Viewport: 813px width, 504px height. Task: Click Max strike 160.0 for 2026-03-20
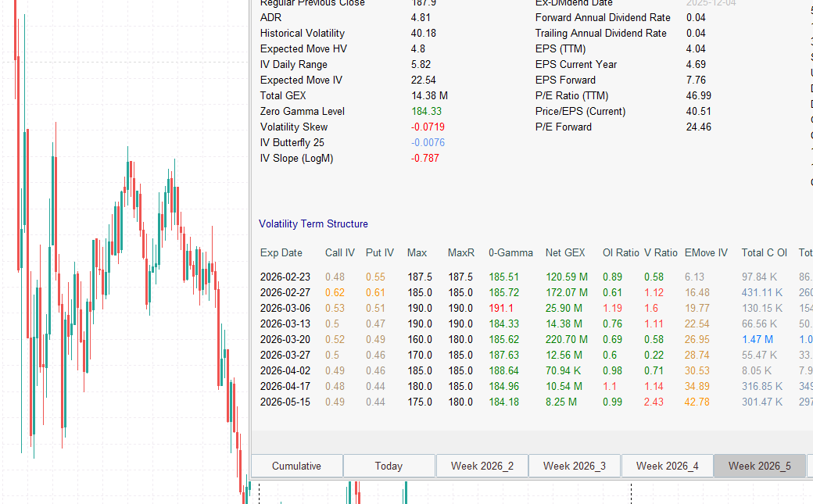coord(420,339)
